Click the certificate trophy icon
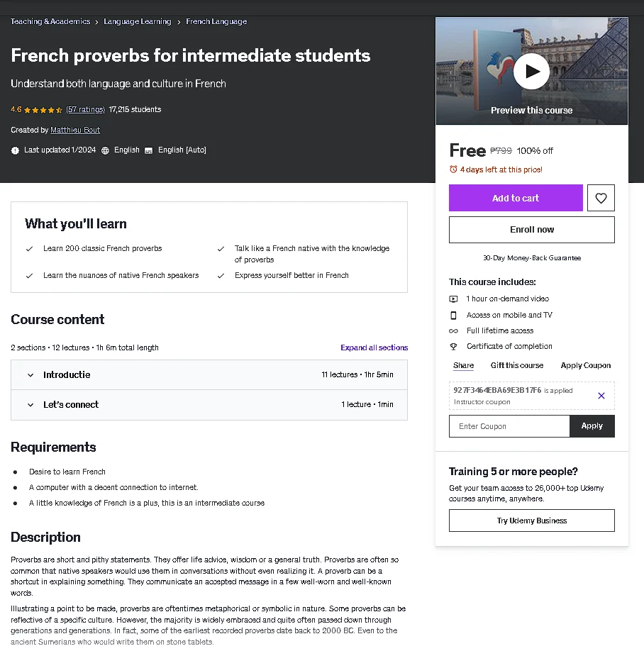This screenshot has height=651, width=644. point(453,346)
